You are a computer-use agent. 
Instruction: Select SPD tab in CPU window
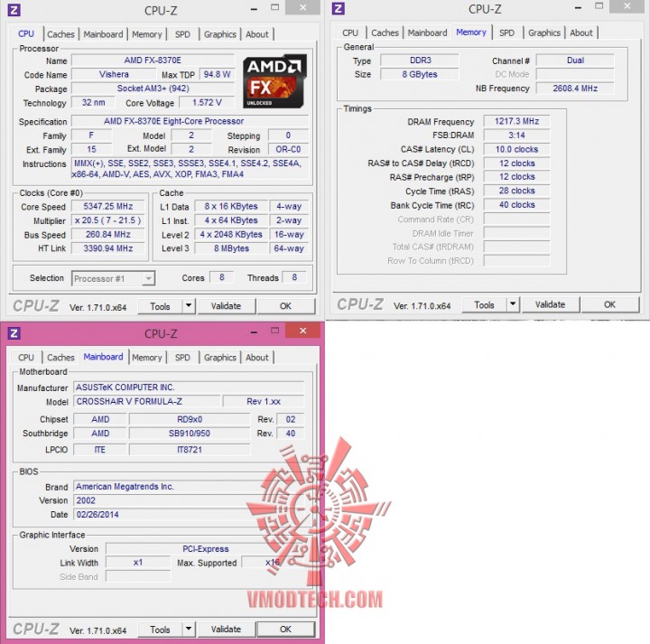click(x=182, y=34)
